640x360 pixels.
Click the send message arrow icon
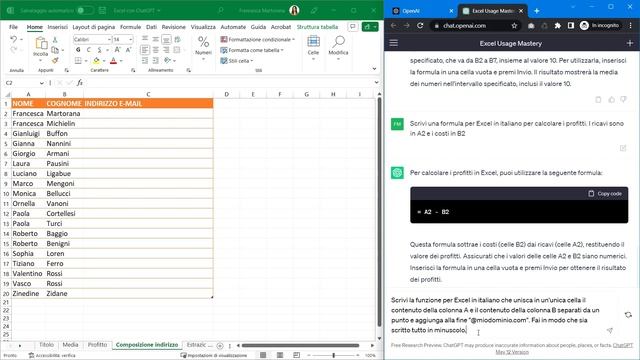coord(609,330)
